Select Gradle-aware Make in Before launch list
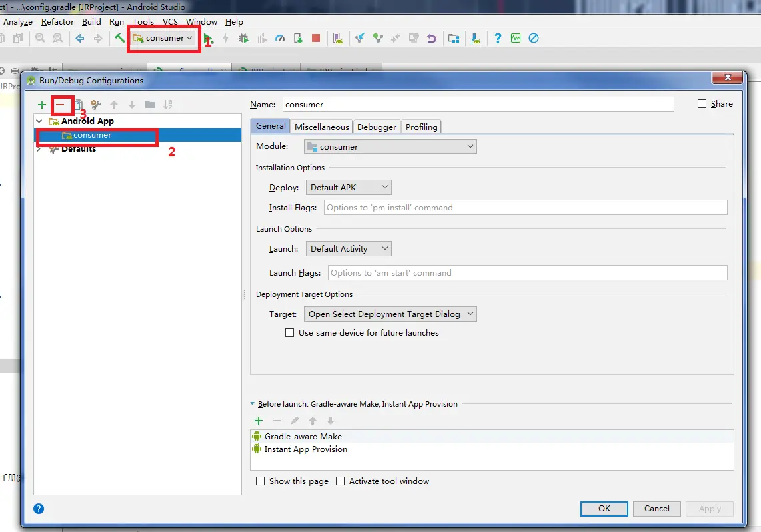 coord(492,437)
